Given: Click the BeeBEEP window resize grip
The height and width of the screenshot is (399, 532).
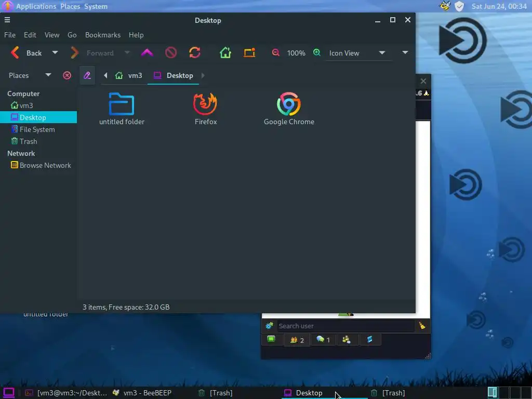Looking at the screenshot, I should [428, 355].
